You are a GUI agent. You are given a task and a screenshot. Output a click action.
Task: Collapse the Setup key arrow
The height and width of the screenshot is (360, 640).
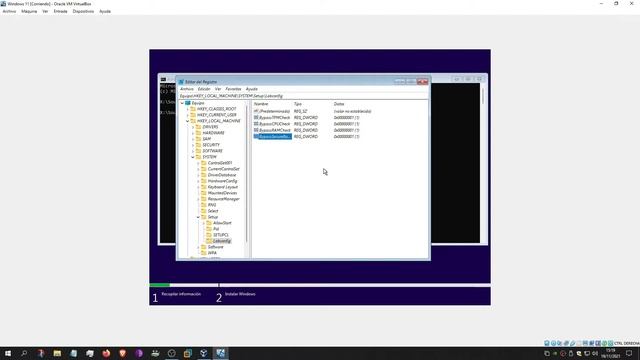[x=198, y=217]
